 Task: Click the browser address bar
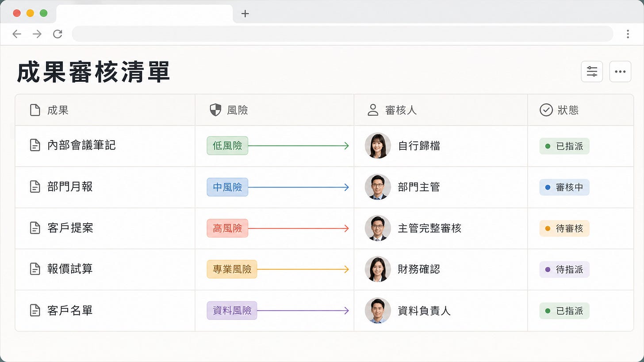342,34
